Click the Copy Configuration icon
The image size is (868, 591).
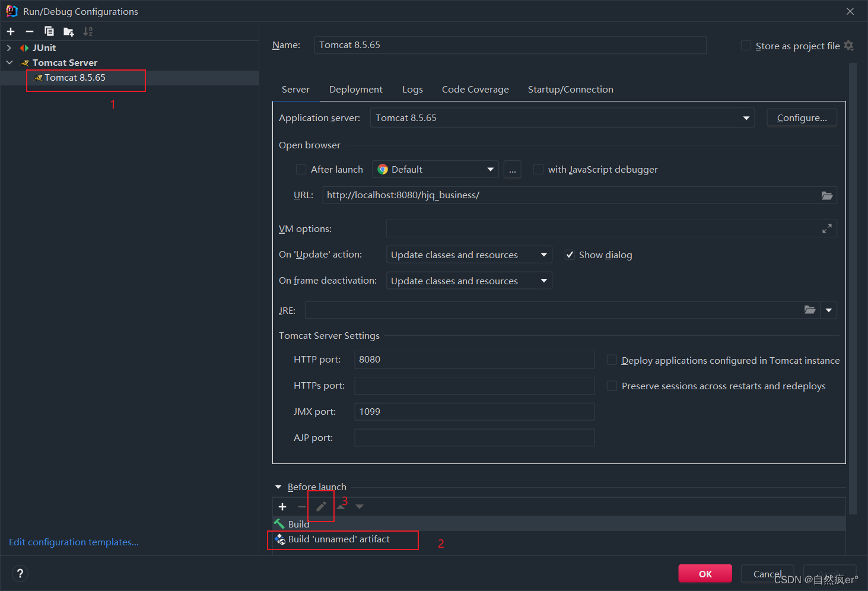(x=49, y=31)
